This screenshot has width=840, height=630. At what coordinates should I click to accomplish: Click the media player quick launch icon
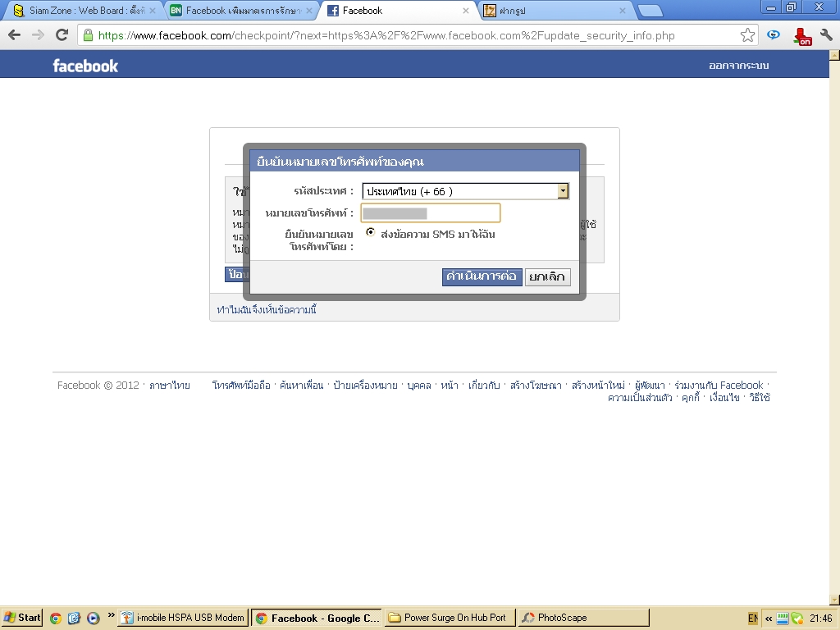[x=93, y=619]
